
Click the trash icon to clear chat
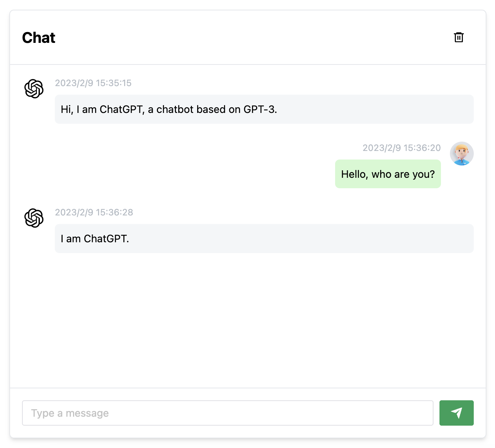tap(458, 37)
